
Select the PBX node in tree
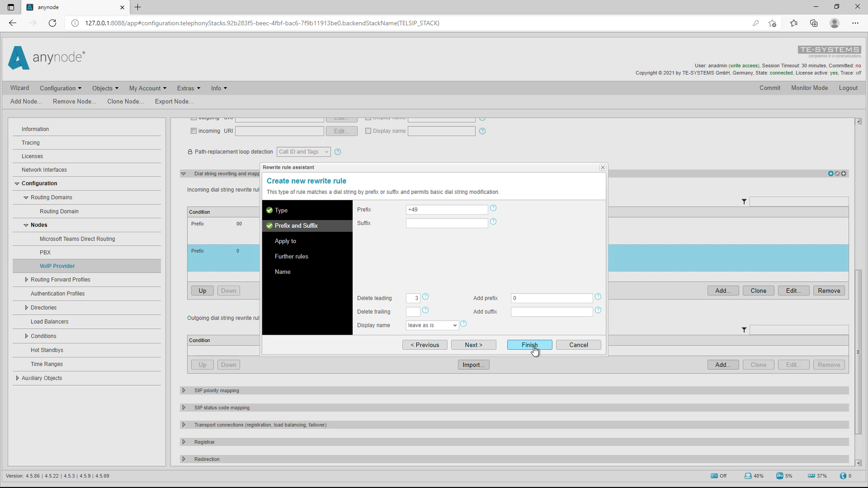pyautogui.click(x=45, y=253)
